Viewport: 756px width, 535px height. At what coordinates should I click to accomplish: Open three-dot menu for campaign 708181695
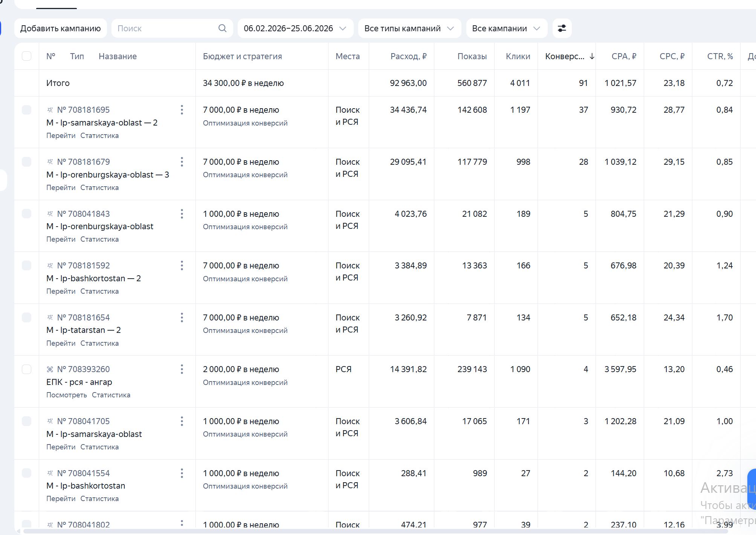[182, 110]
